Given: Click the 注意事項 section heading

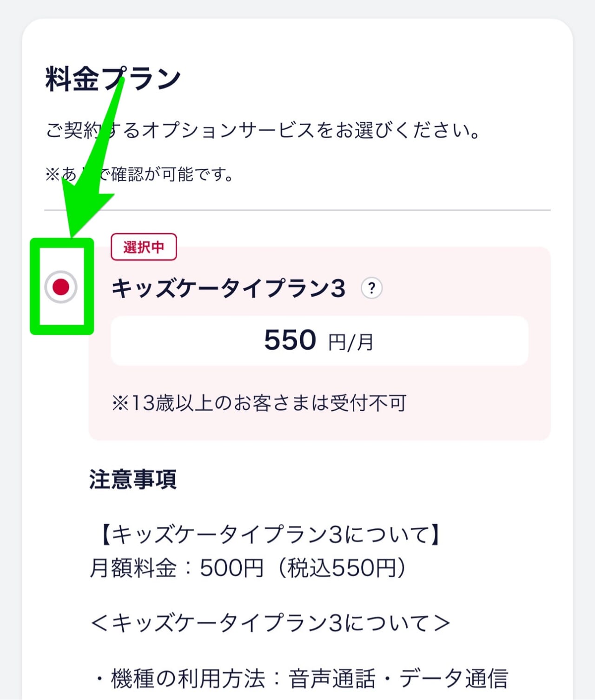Looking at the screenshot, I should click(132, 479).
